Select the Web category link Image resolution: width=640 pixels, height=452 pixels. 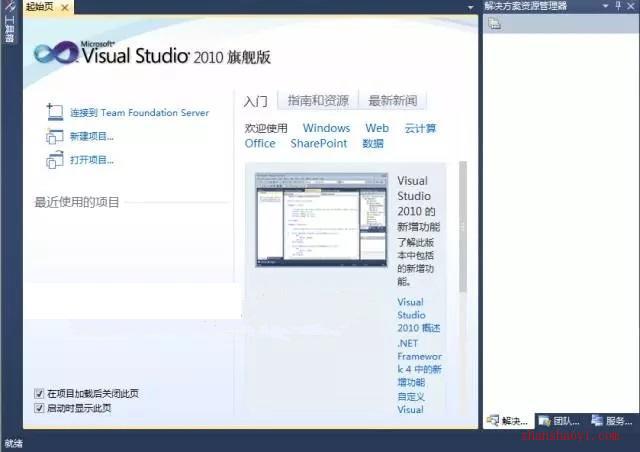tap(377, 128)
